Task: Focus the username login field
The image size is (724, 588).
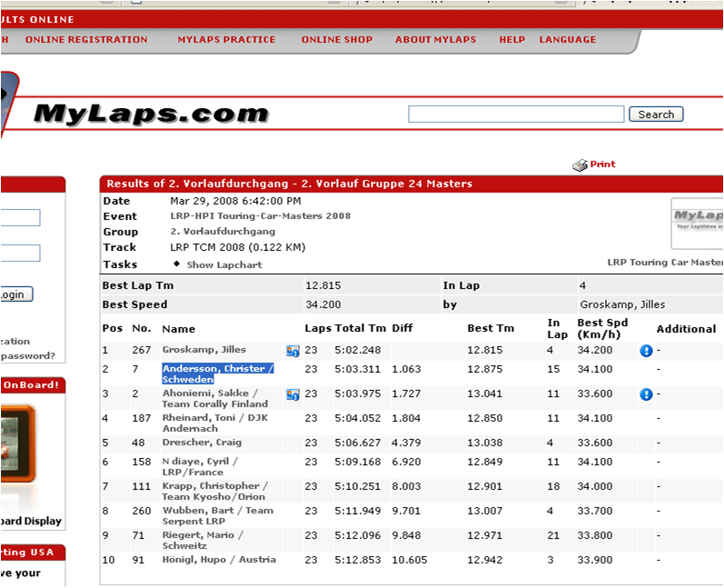Action: tap(20, 217)
